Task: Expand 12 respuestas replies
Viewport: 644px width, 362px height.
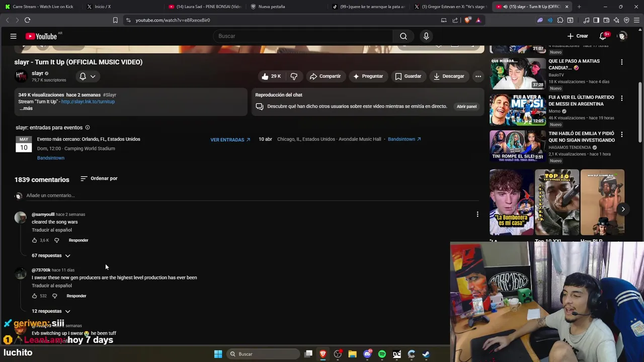Action: coord(51,311)
